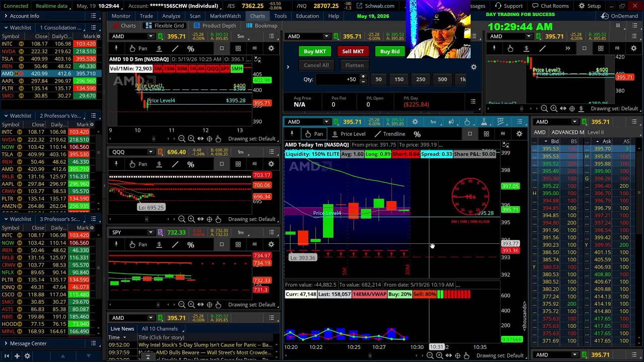Toggle OnDemand mode
The image size is (644, 362).
click(x=619, y=16)
